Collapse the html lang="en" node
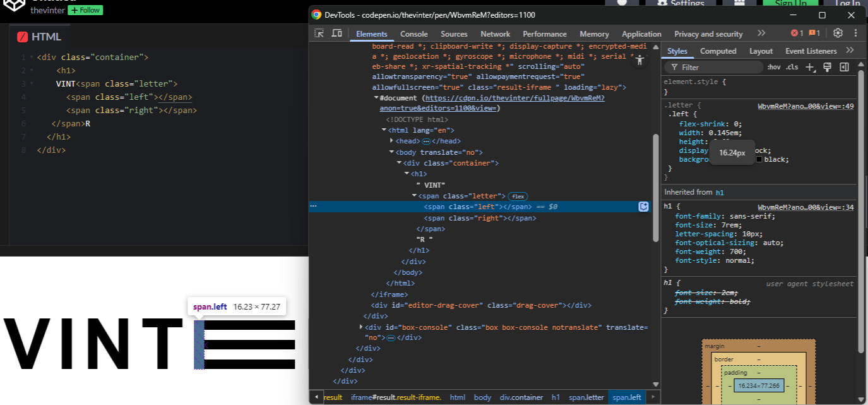The height and width of the screenshot is (405, 868). click(384, 130)
